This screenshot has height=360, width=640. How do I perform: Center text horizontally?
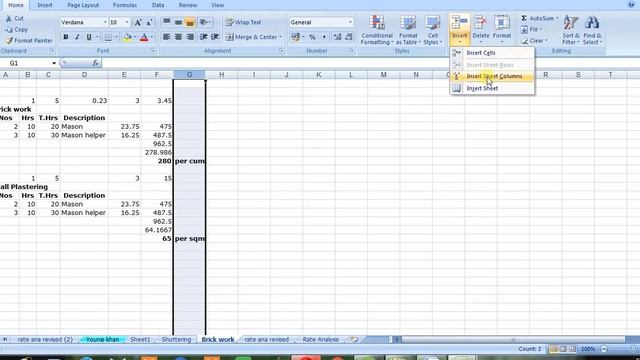178,37
